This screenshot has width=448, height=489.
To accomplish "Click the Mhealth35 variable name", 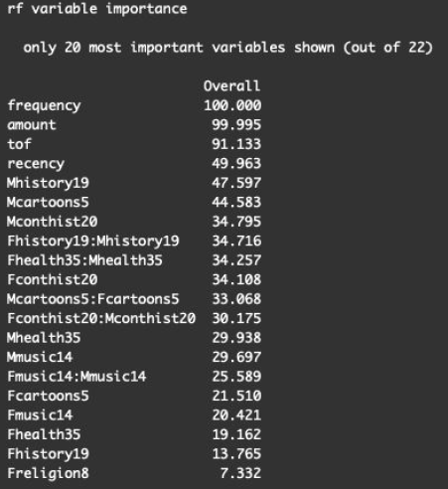I will pos(44,338).
